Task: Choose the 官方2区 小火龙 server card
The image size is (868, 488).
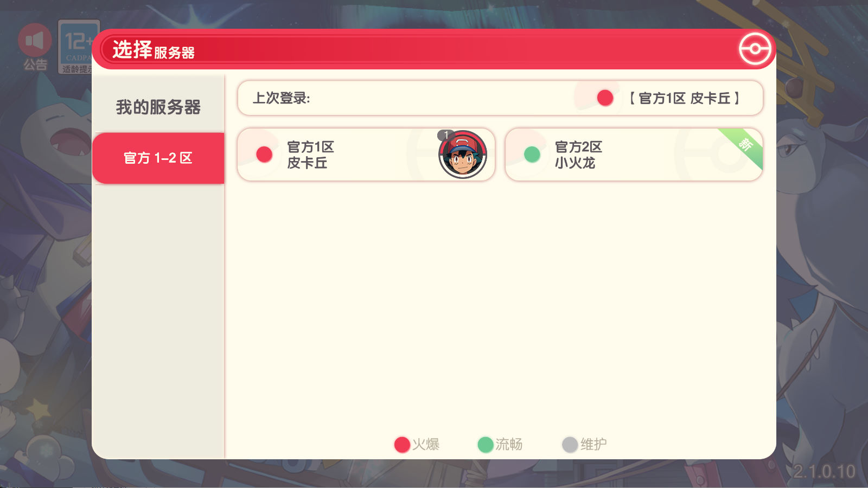Action: tap(634, 155)
